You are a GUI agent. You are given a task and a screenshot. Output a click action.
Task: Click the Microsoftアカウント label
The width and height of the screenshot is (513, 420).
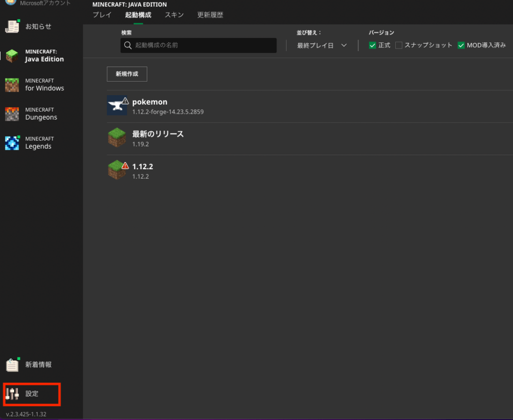point(45,3)
